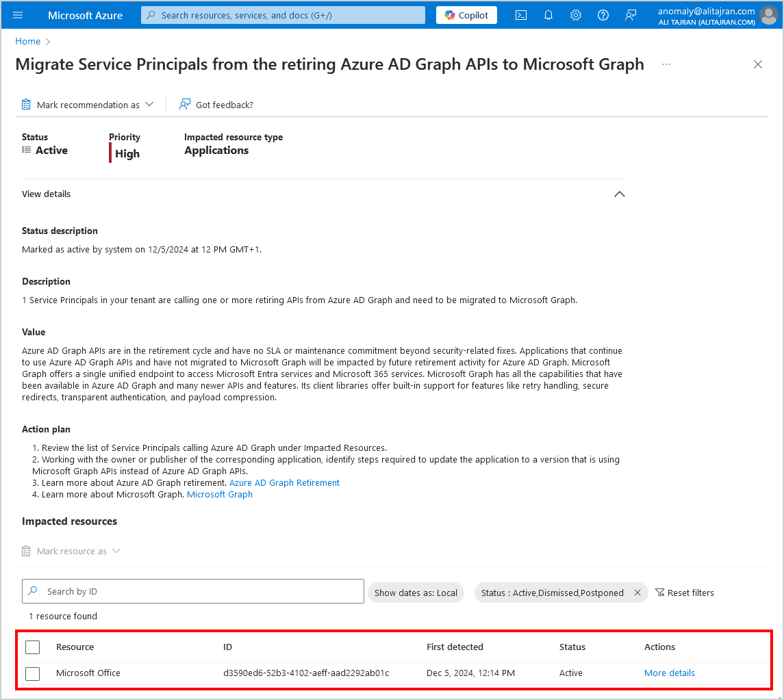Close the recommendation blade
784x700 pixels.
coord(758,64)
